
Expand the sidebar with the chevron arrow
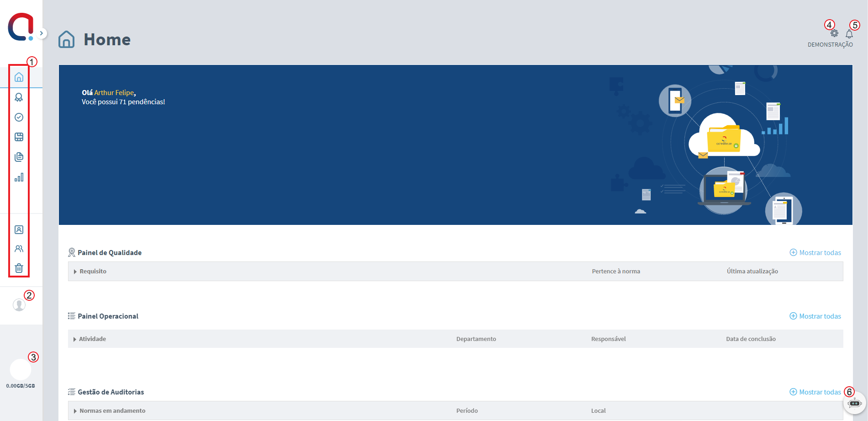[42, 33]
